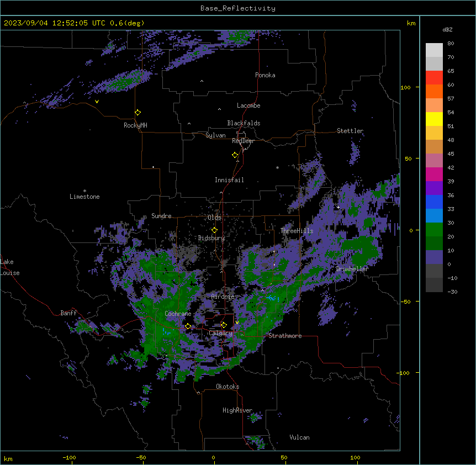Click the 100 tick on right axis
Viewport: 476px width, 465px height.
pos(405,87)
